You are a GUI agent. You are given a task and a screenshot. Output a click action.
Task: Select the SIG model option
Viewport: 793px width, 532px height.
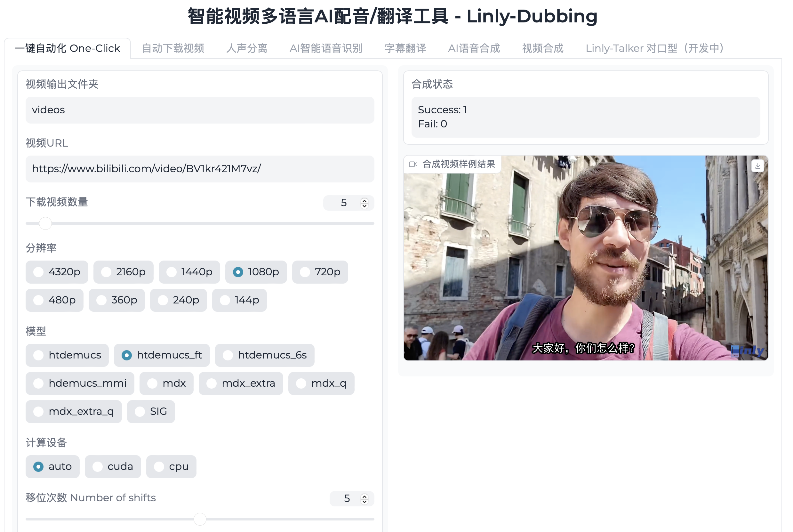140,411
